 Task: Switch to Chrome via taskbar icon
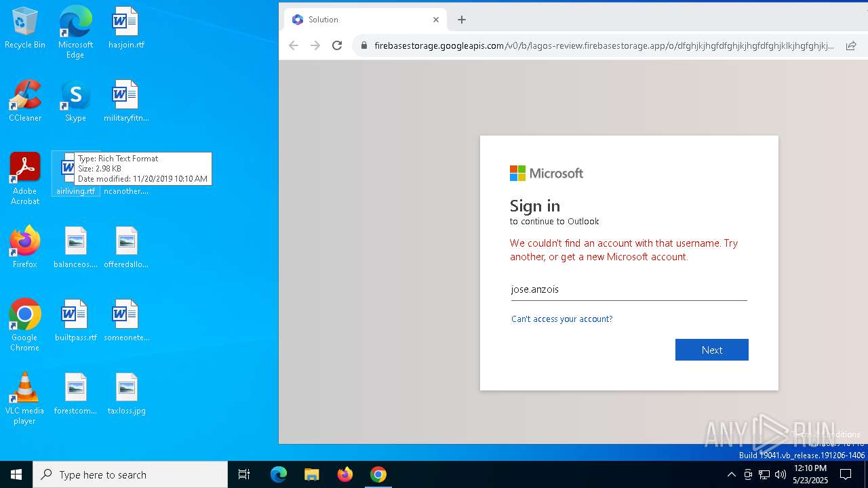pyautogui.click(x=378, y=474)
